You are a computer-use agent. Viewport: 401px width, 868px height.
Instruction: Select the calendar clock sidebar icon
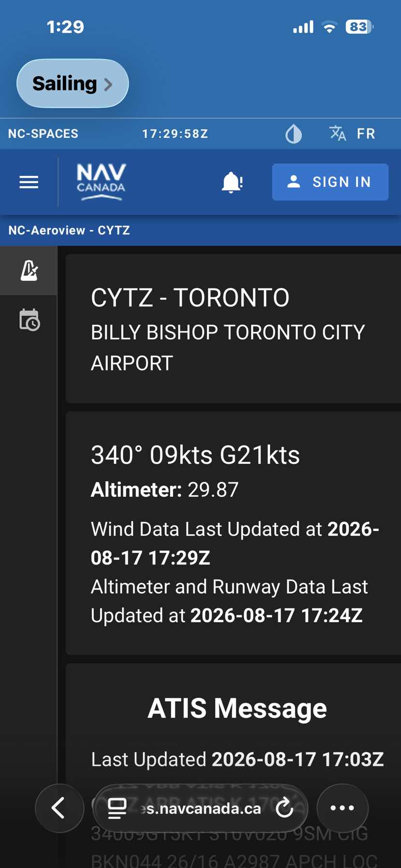(29, 320)
